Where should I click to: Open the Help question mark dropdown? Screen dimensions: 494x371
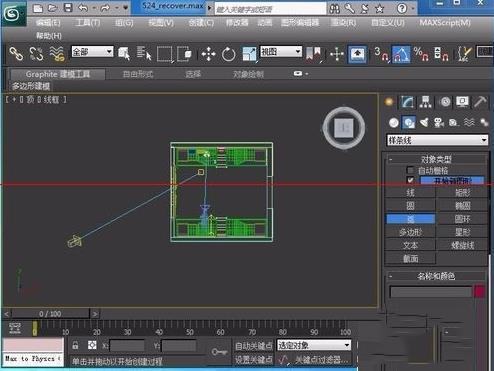point(405,8)
